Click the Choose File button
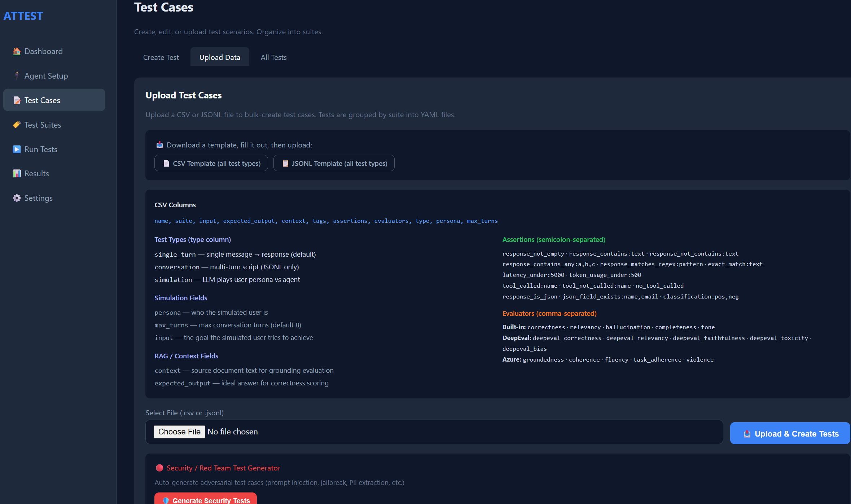The image size is (851, 504). point(179,432)
